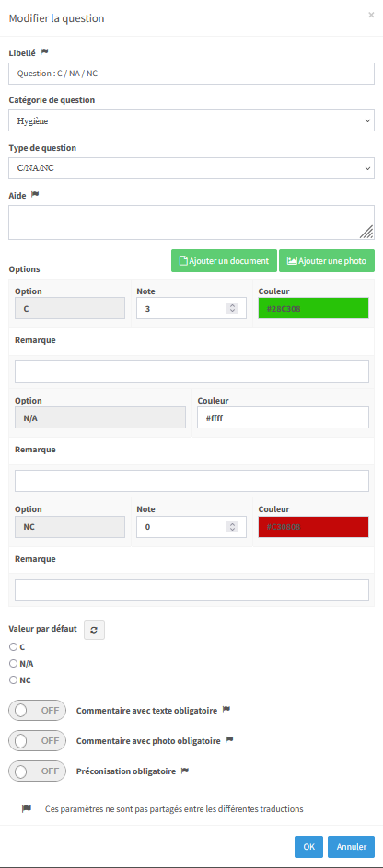This screenshot has width=383, height=868.
Task: Click the flag icon beside Aide label
Action: pos(35,194)
